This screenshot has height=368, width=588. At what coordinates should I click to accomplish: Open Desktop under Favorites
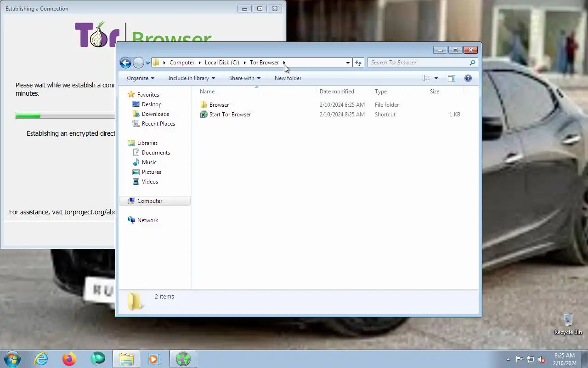[x=152, y=104]
